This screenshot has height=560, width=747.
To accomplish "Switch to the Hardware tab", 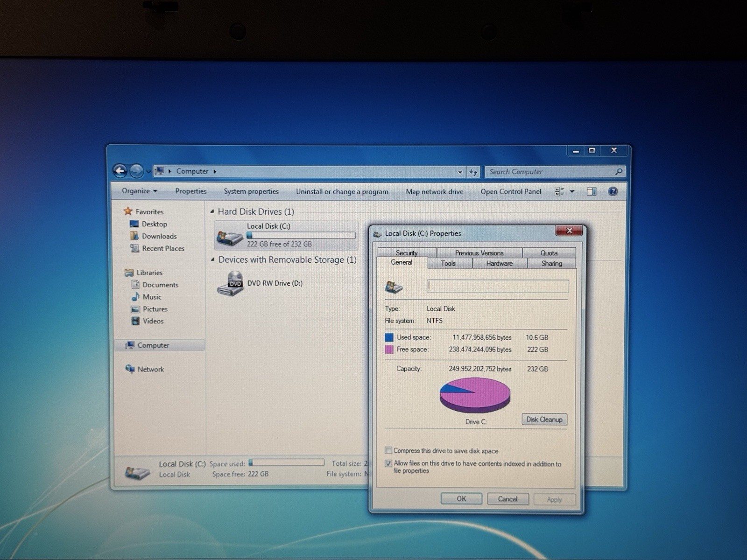I will coord(500,263).
